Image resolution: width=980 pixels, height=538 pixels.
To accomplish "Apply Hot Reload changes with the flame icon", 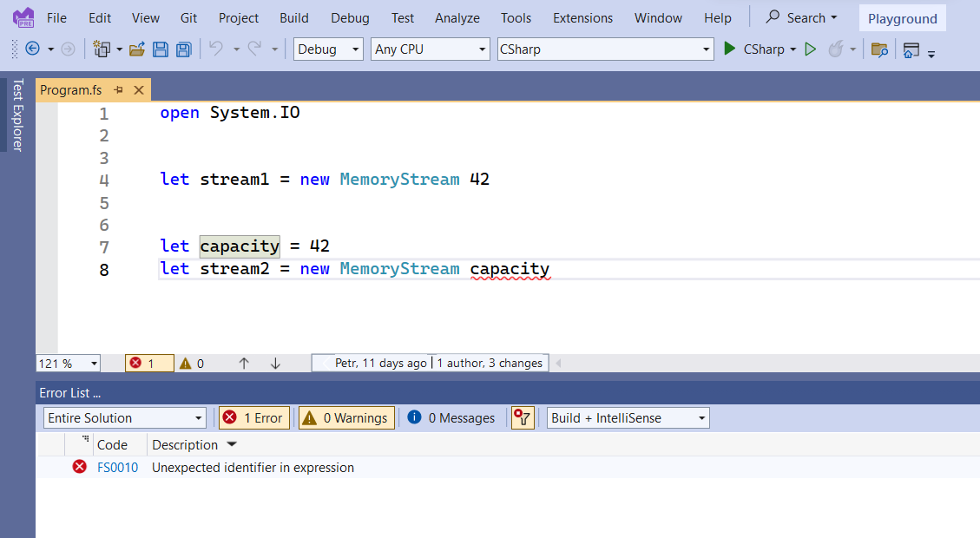I will click(836, 49).
